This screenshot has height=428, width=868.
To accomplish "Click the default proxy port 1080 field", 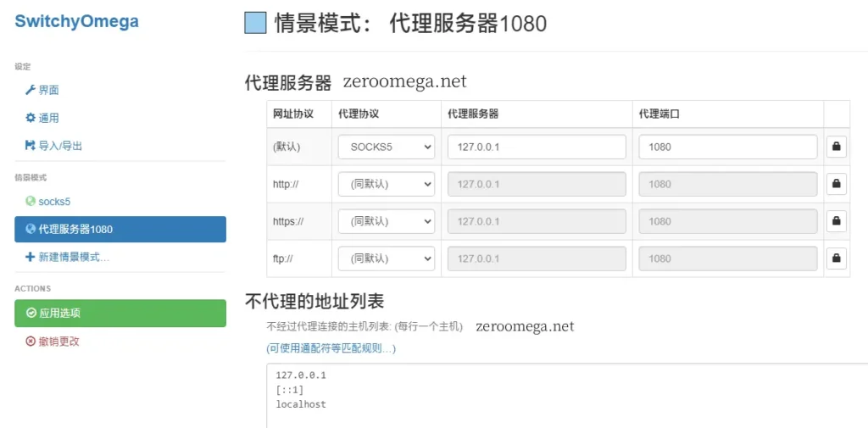I will (727, 147).
